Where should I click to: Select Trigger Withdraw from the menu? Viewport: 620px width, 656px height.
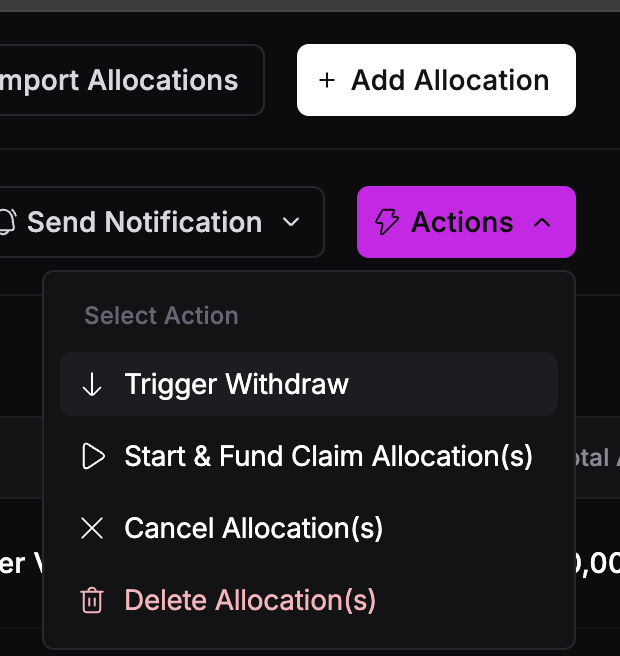pyautogui.click(x=236, y=384)
